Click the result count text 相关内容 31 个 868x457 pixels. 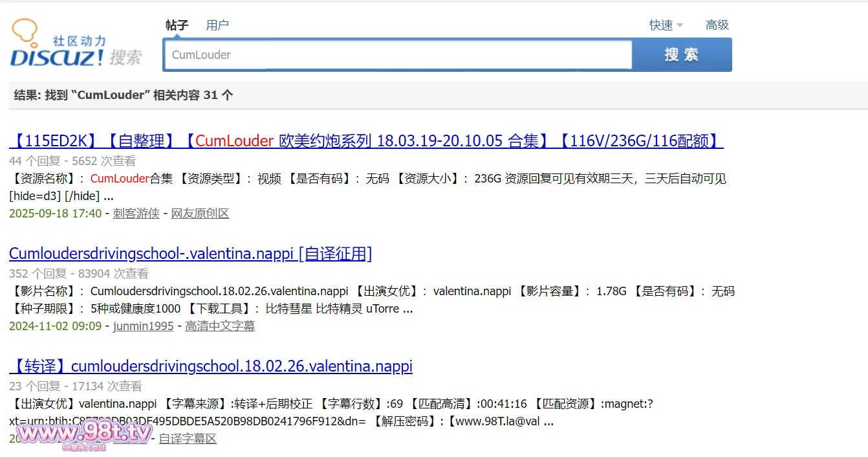(x=193, y=95)
